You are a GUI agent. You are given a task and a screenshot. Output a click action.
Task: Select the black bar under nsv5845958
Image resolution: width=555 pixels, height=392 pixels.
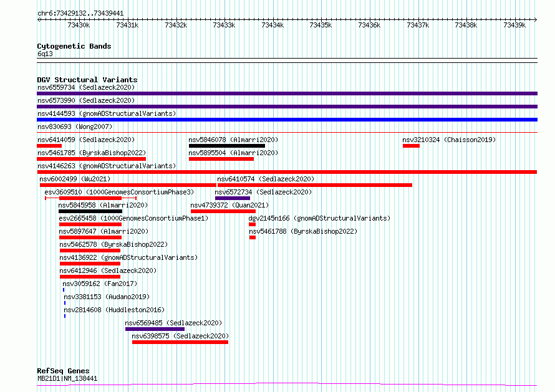coord(90,211)
